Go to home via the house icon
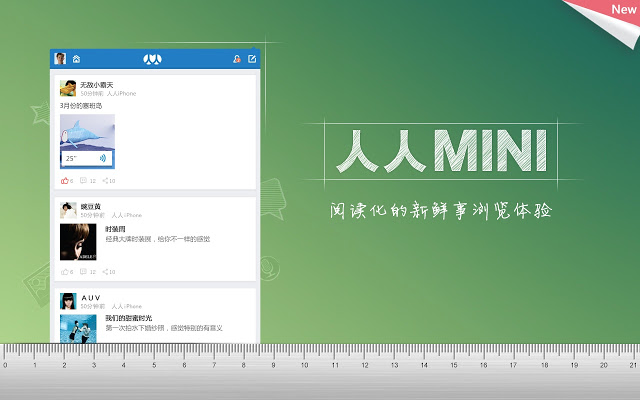This screenshot has width=640, height=400. click(x=76, y=59)
